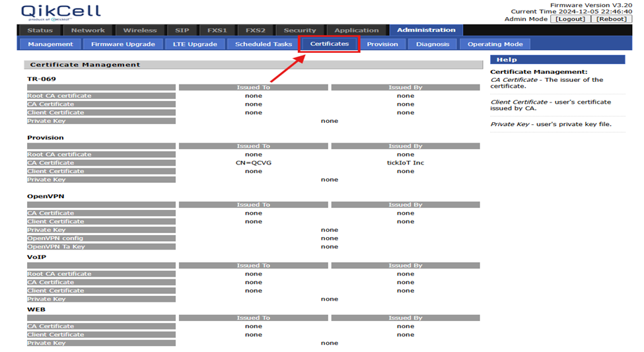Switch to the Network tab
The image size is (644, 352).
[x=88, y=30]
